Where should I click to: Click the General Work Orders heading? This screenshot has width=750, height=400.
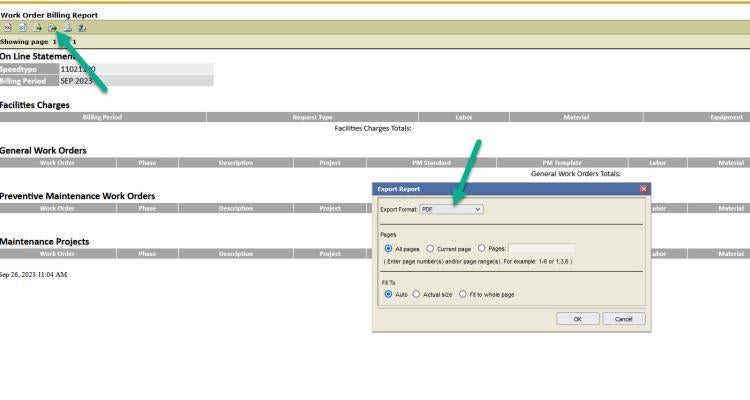click(x=43, y=151)
